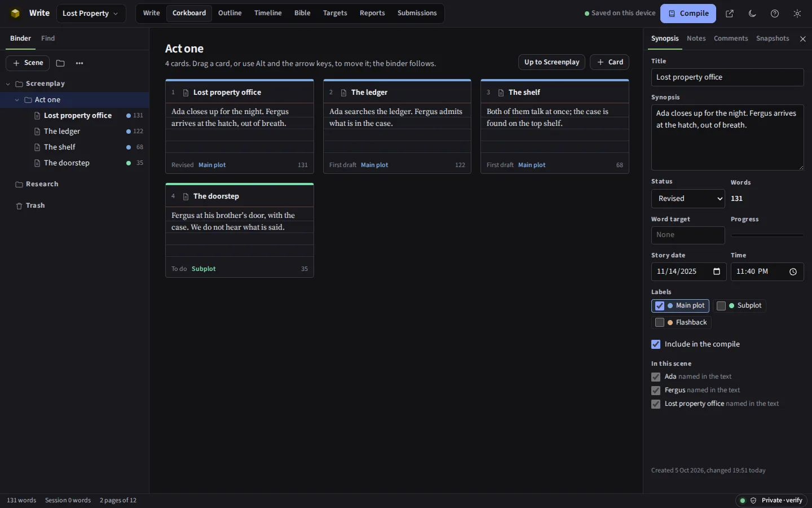Toggle Include in the compile checkbox
This screenshot has width=812, height=508.
click(x=656, y=344)
